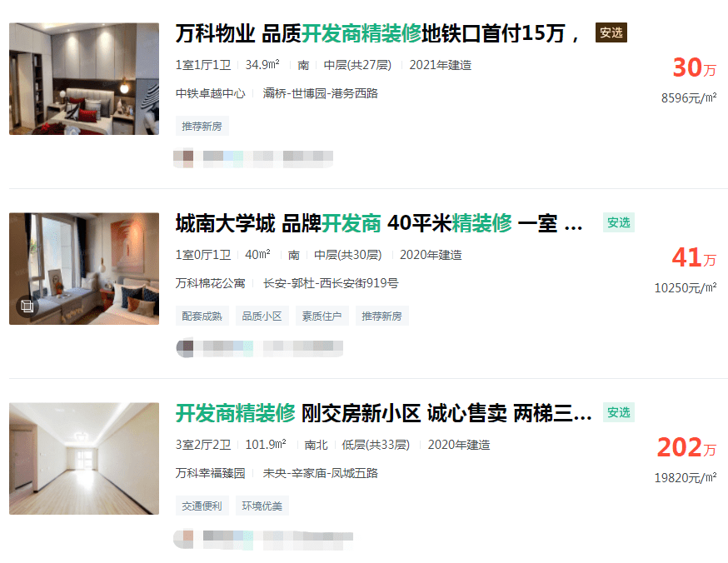The image size is (728, 563).
Task: Open the 城南大学城 品牌开发商 listing title
Action: 379,223
